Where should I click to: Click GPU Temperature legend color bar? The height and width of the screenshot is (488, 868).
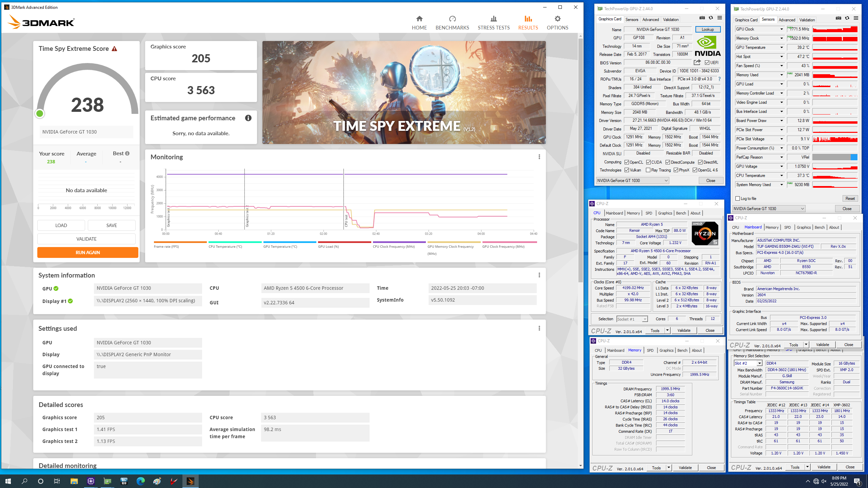pyautogui.click(x=290, y=242)
